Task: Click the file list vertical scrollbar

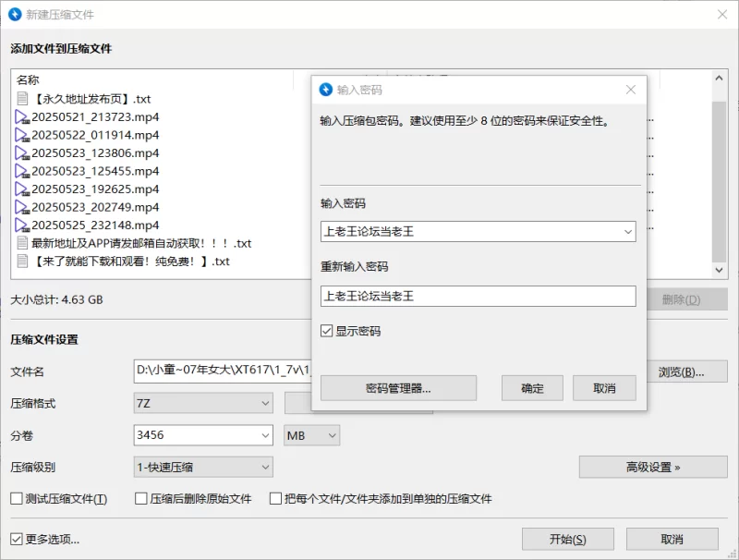Action: [x=720, y=176]
